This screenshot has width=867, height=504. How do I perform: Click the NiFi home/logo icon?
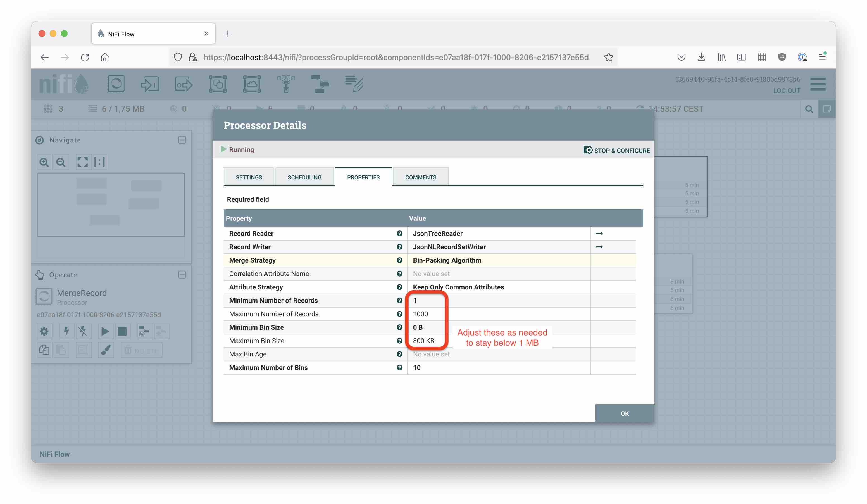click(x=64, y=84)
